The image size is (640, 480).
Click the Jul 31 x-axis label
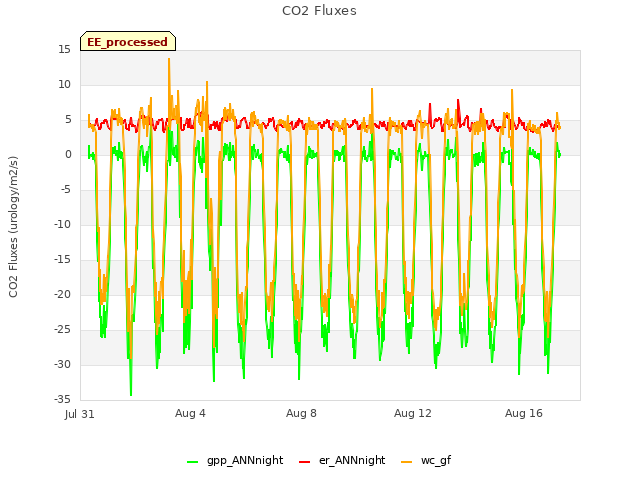pyautogui.click(x=80, y=414)
